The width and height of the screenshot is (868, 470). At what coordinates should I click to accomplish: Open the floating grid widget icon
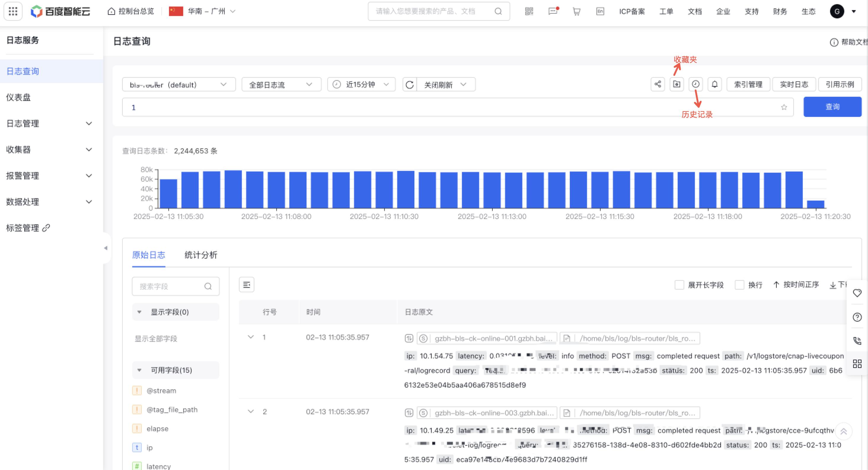pos(857,364)
